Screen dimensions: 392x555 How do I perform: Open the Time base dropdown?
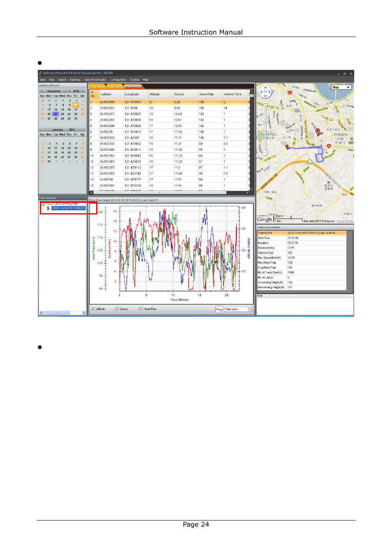pyautogui.click(x=238, y=309)
